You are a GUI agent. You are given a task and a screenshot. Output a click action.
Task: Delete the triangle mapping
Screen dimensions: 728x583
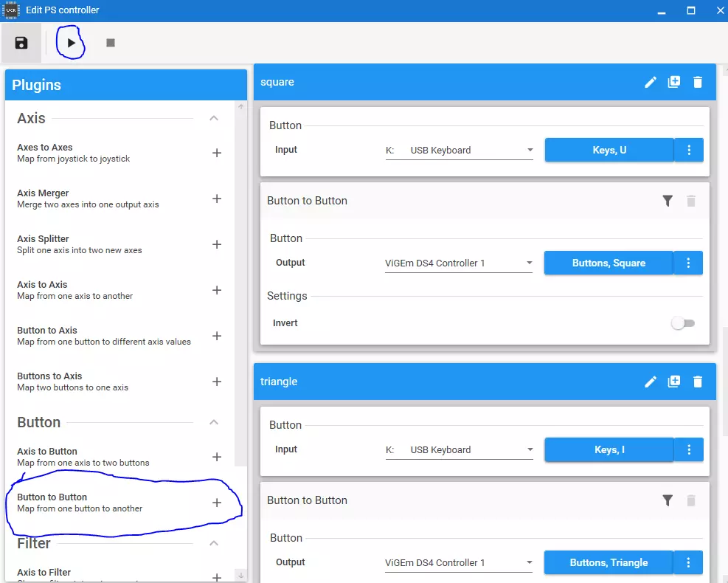click(x=697, y=382)
